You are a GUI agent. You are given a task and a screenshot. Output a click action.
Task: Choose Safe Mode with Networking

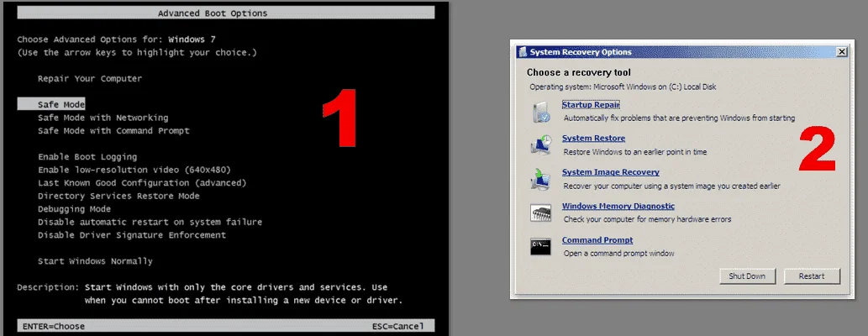tap(103, 118)
